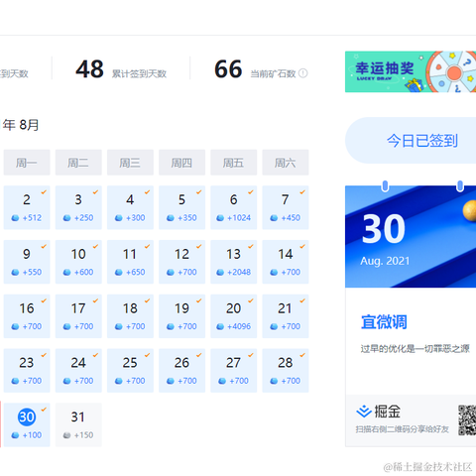Screen dimensions: 476x476
Task: Select calendar day 23 cell
Action: click(27, 370)
